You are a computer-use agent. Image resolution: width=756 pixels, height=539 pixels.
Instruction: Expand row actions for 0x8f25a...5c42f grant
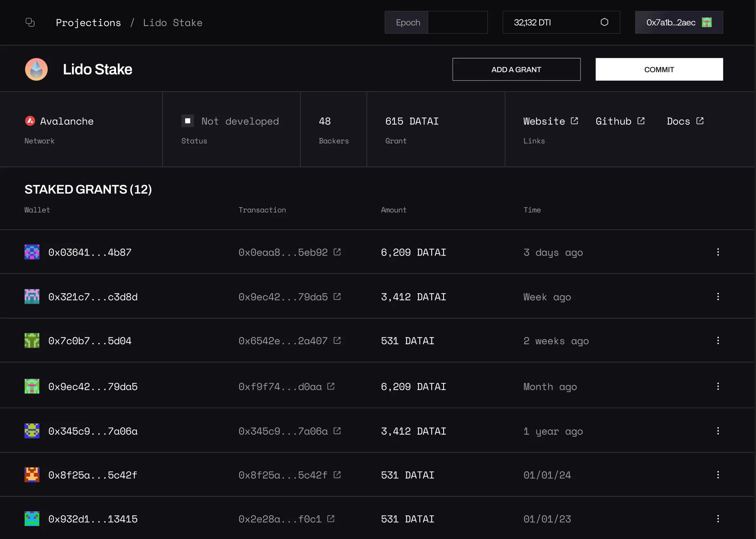click(x=718, y=475)
